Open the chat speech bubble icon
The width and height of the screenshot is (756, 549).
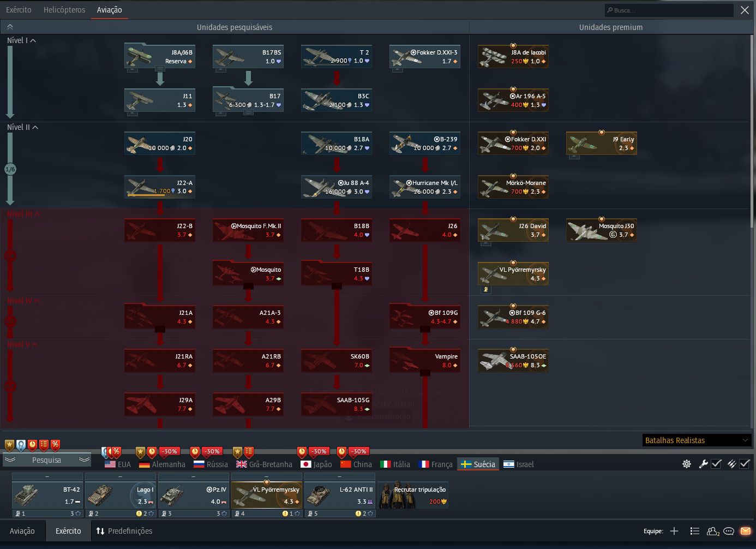coord(729,531)
